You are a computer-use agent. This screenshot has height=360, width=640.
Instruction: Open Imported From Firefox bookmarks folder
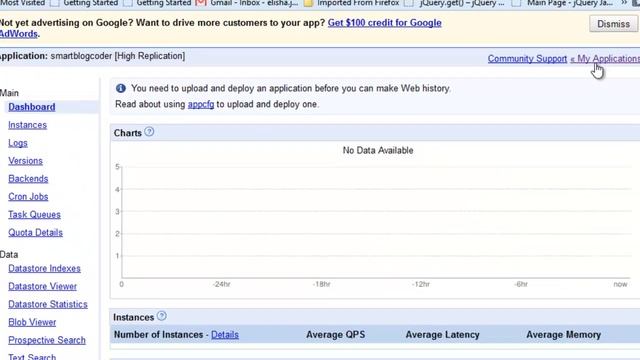(352, 3)
